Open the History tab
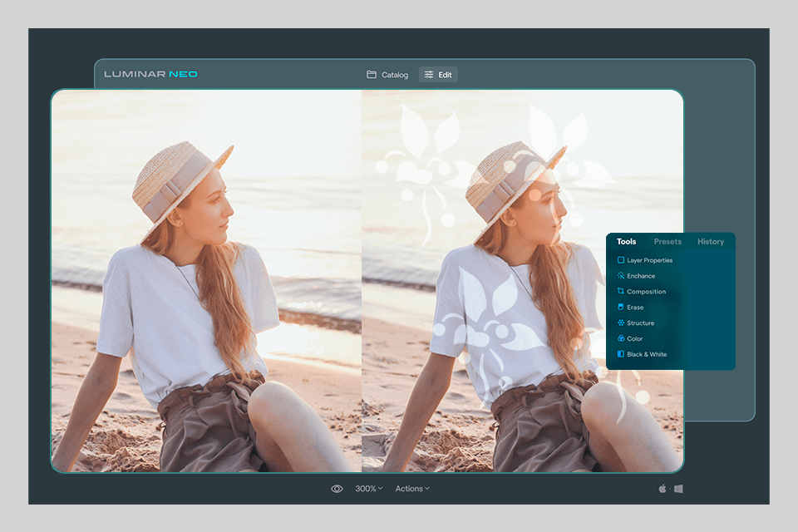 coord(711,242)
